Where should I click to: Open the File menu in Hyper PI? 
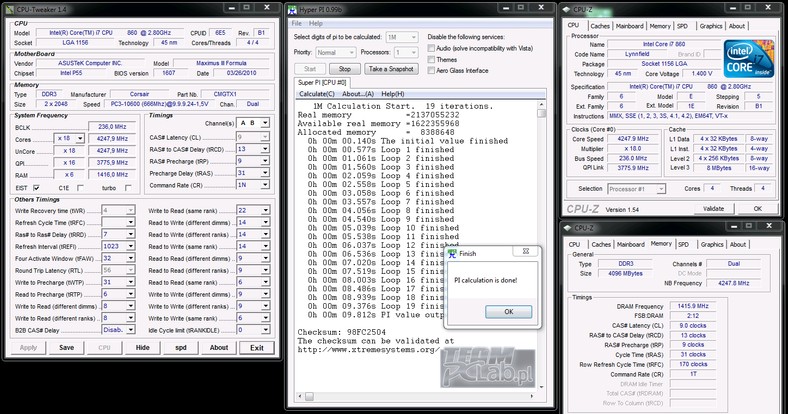[x=296, y=23]
